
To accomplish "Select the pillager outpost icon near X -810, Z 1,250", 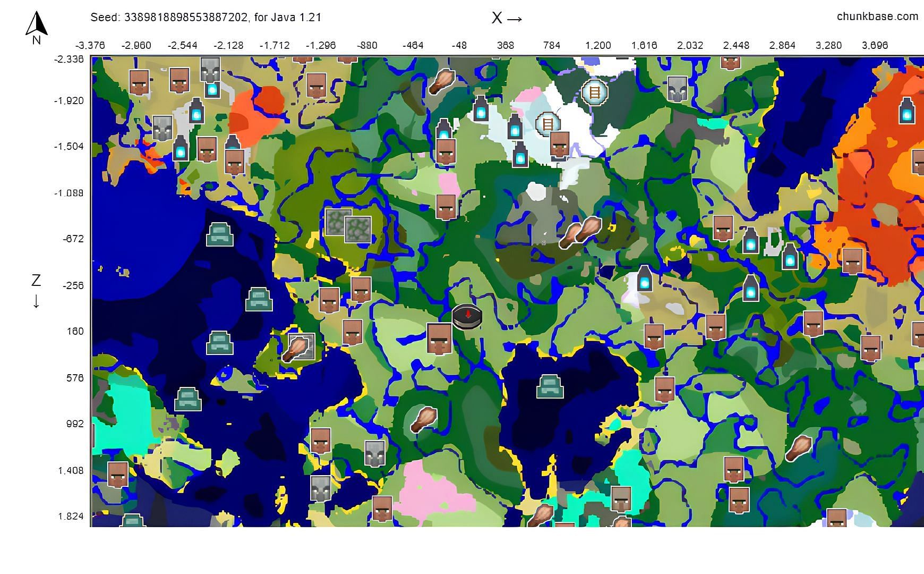I will coord(375,453).
